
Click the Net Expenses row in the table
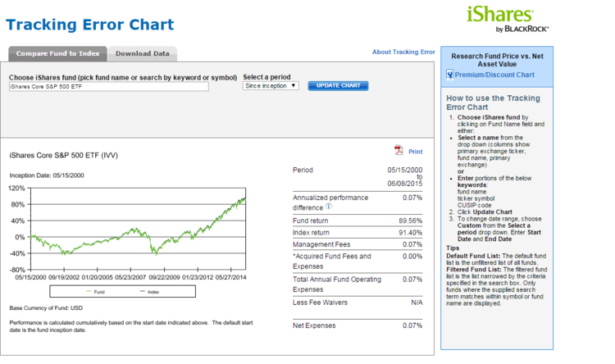(x=358, y=325)
